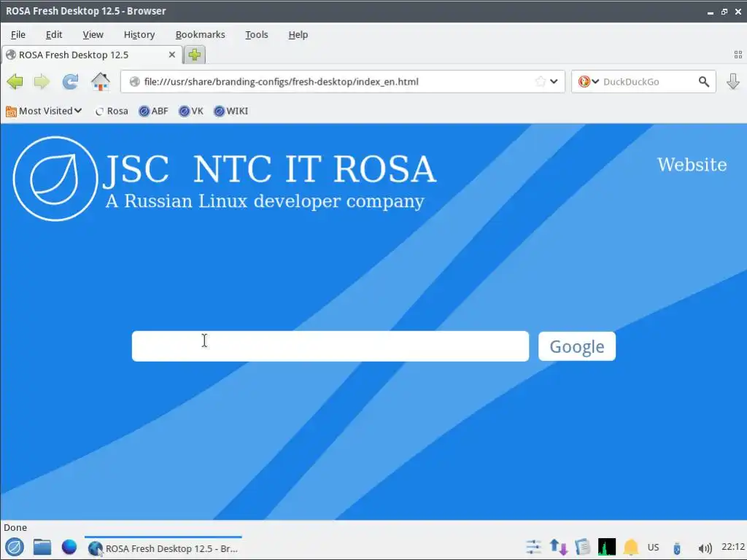Select the ROSA Fresh Desktop 12.5 tab
This screenshot has width=747, height=560.
(x=91, y=55)
